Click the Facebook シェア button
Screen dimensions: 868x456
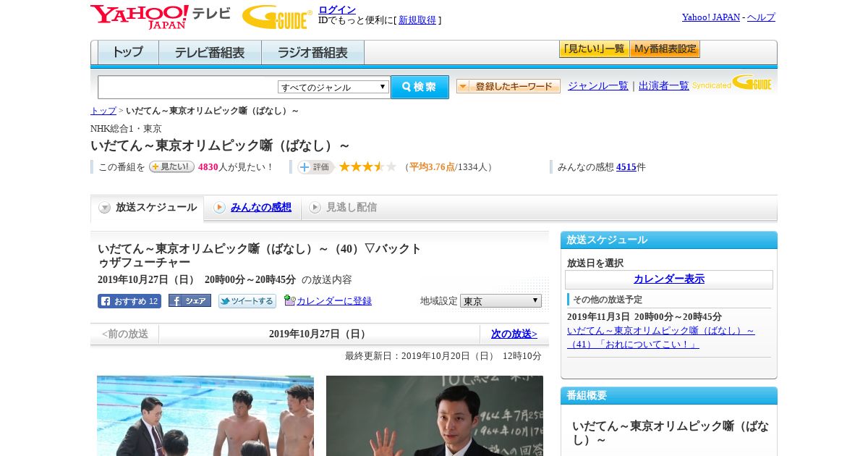pyautogui.click(x=190, y=300)
